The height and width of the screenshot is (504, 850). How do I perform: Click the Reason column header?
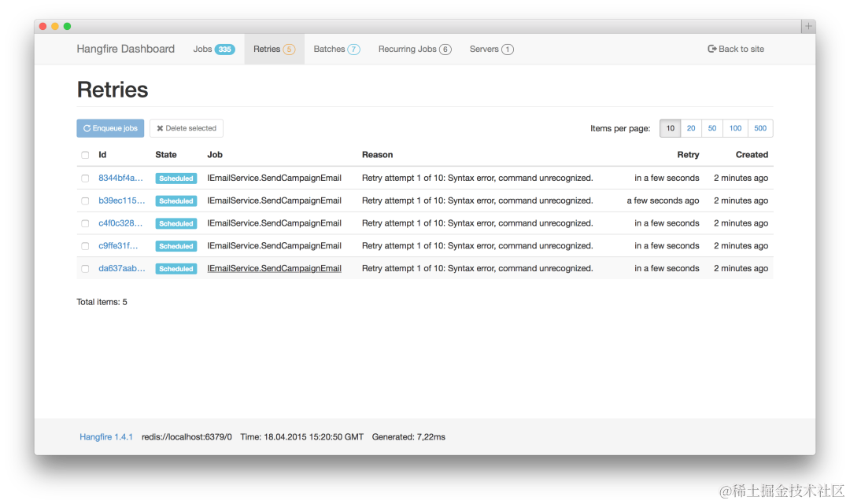(x=377, y=155)
